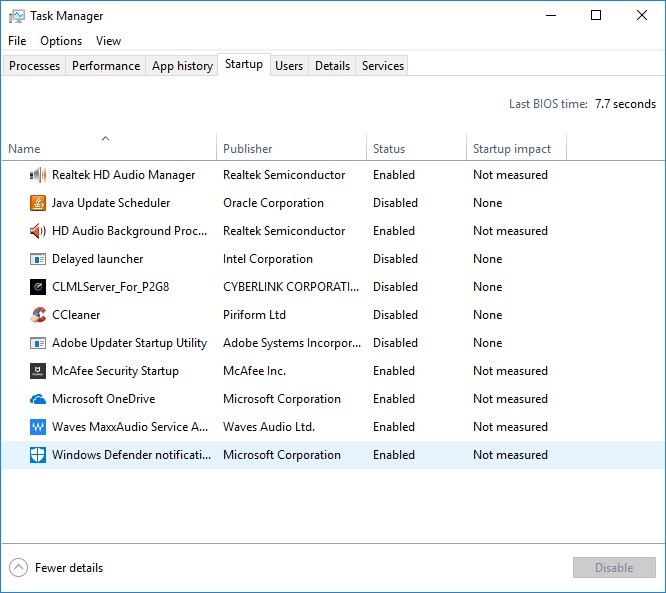666x593 pixels.
Task: Click the Adobe Updater Startup Utility icon
Action: pos(38,343)
